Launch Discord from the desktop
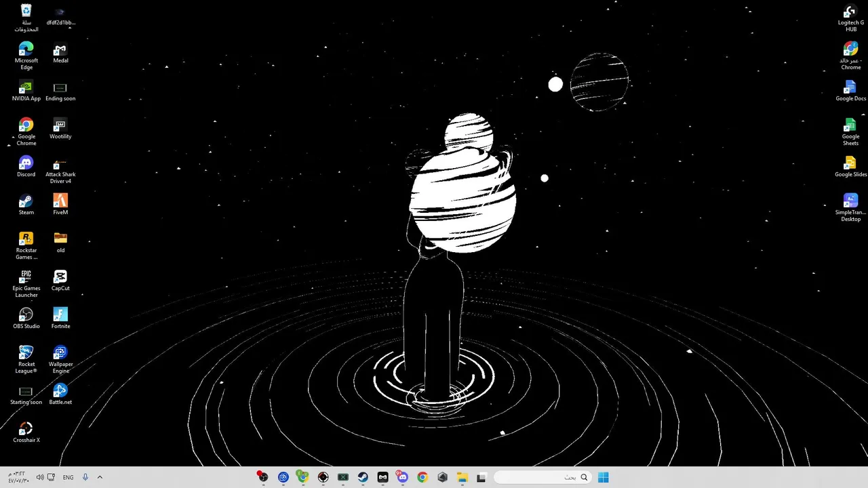This screenshot has width=868, height=488. point(26,167)
